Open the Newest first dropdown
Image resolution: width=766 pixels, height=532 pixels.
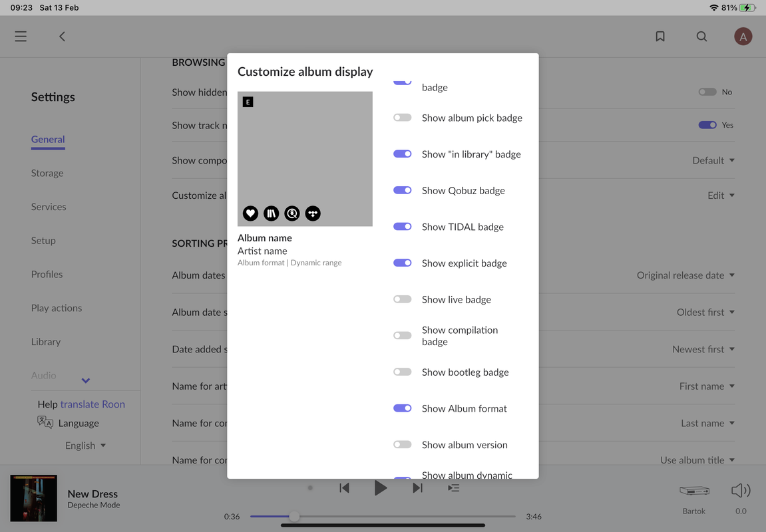point(703,349)
